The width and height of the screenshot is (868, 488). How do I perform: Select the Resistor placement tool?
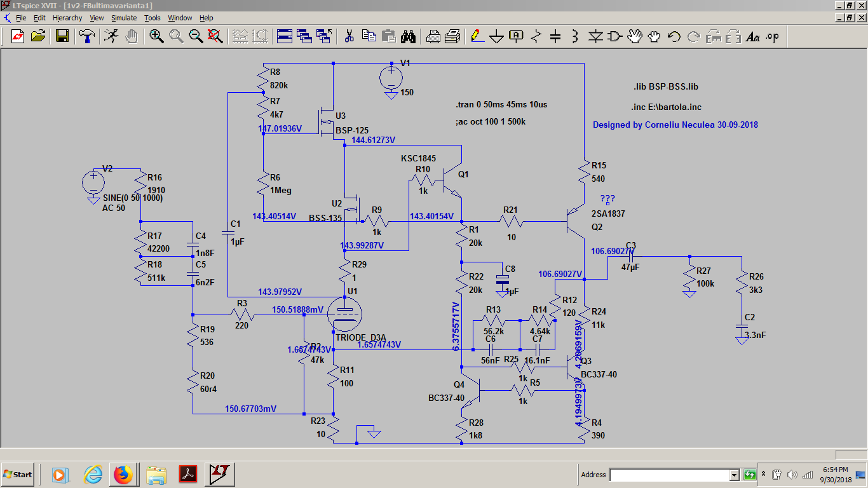(536, 36)
